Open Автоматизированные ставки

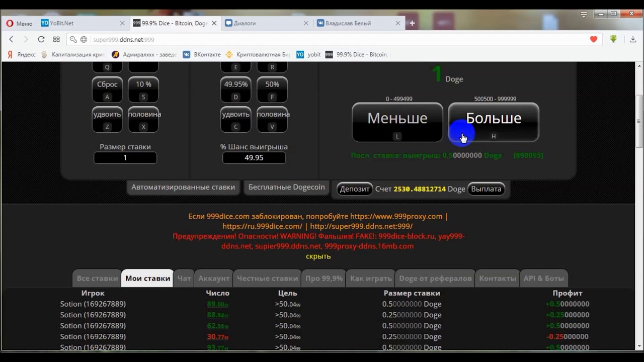[183, 188]
